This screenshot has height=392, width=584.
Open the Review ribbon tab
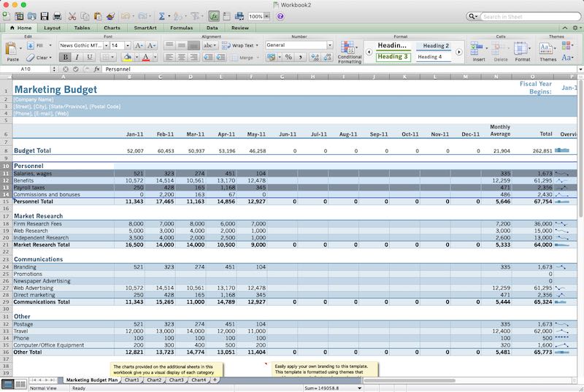tap(240, 28)
